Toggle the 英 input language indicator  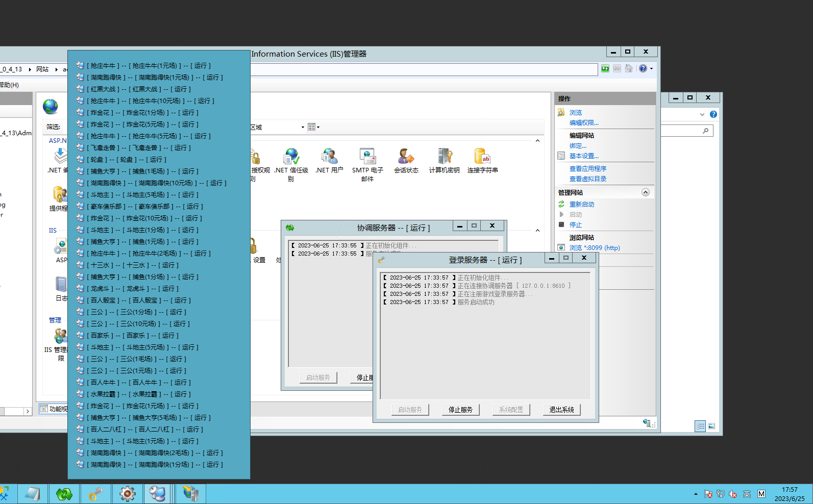tap(747, 494)
